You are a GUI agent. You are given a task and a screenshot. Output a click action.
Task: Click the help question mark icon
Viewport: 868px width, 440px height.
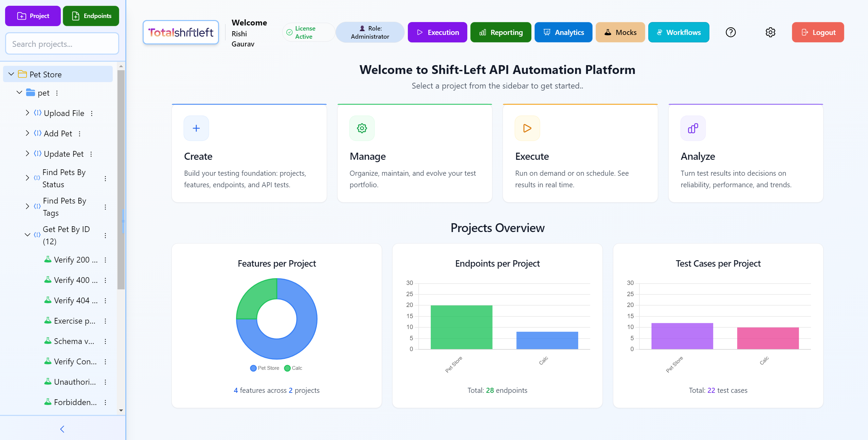(x=730, y=32)
